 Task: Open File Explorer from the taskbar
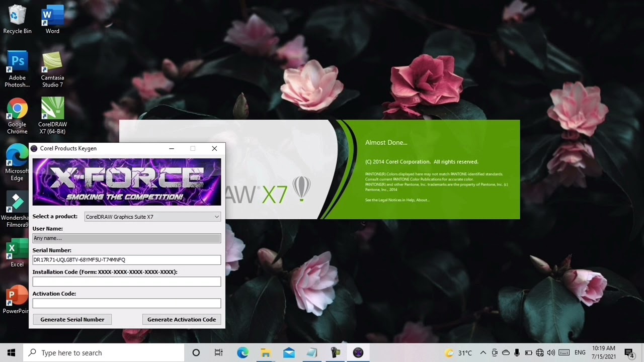(x=266, y=353)
